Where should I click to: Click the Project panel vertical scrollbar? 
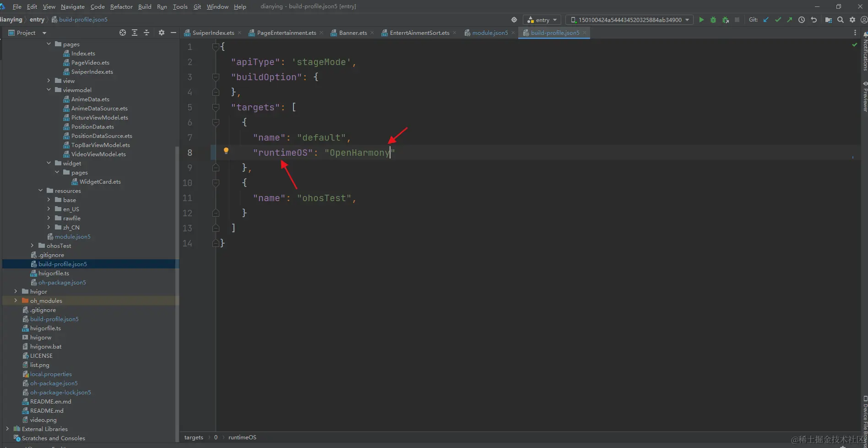tap(177, 293)
